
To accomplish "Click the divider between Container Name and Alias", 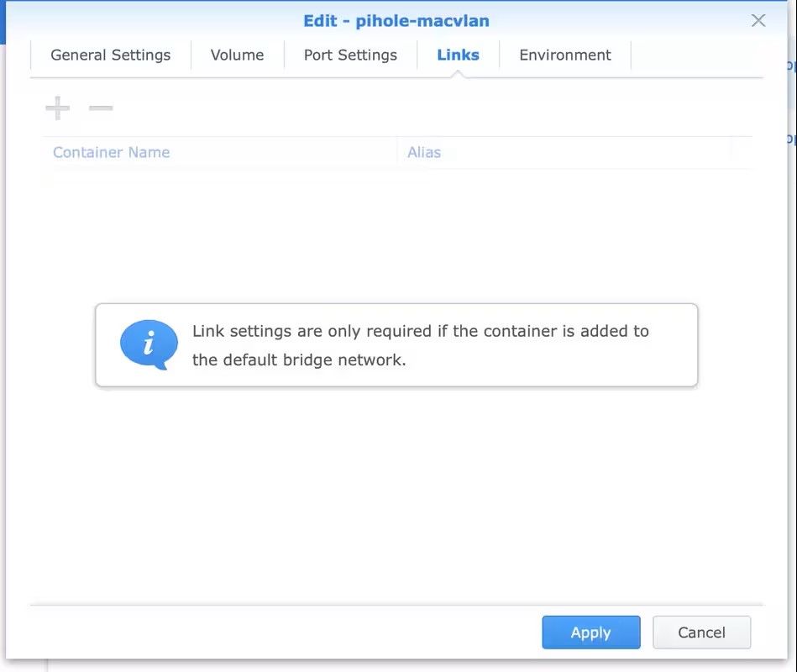I will pos(397,153).
